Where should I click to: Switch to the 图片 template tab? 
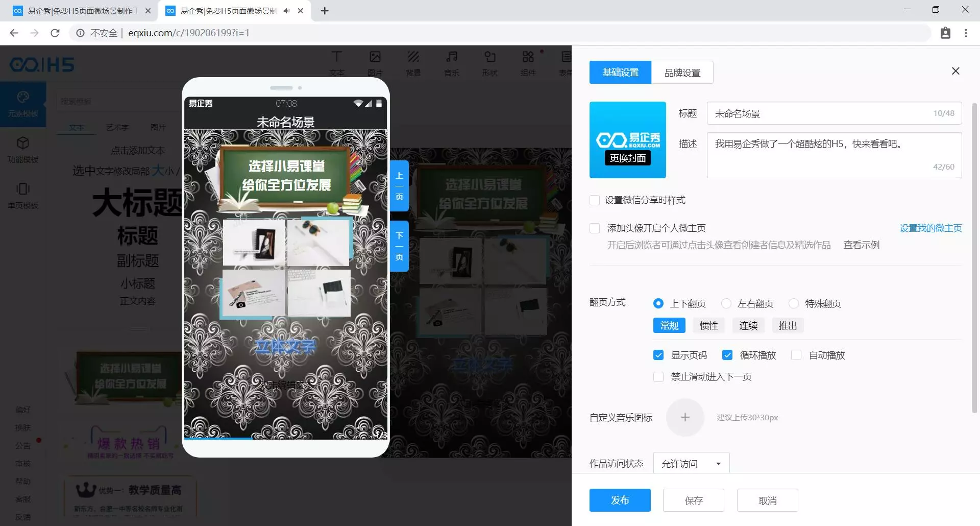click(158, 128)
